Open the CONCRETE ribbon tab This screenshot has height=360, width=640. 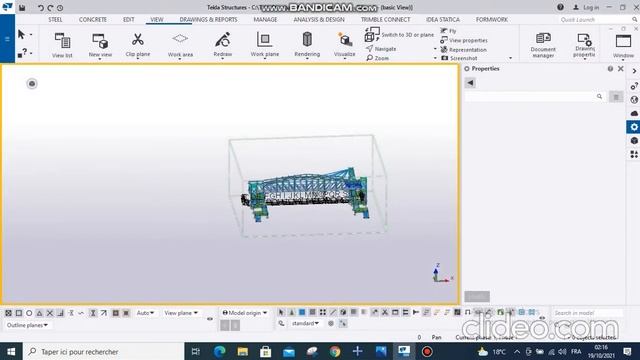[x=93, y=20]
